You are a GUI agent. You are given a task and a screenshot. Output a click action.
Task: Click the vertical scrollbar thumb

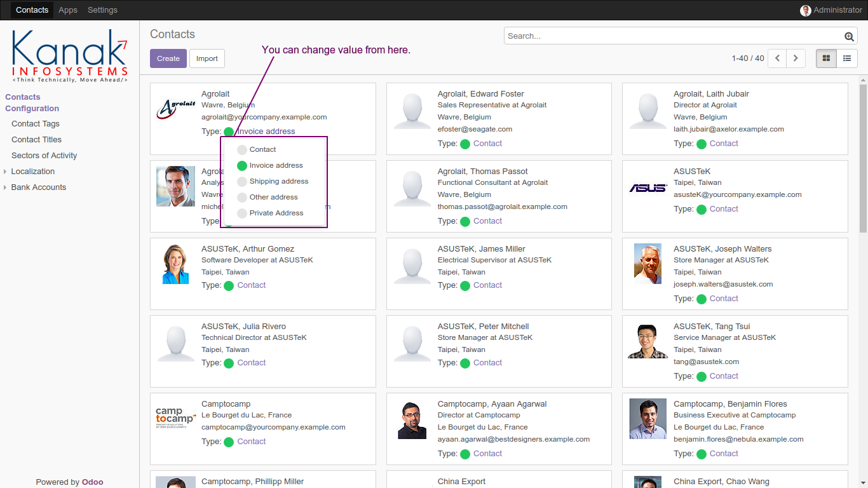(863, 158)
